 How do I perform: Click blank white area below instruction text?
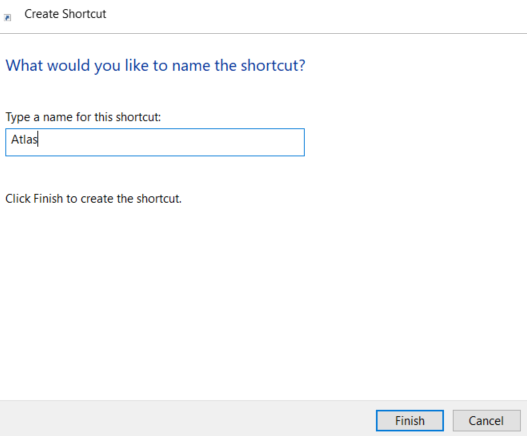point(262,296)
